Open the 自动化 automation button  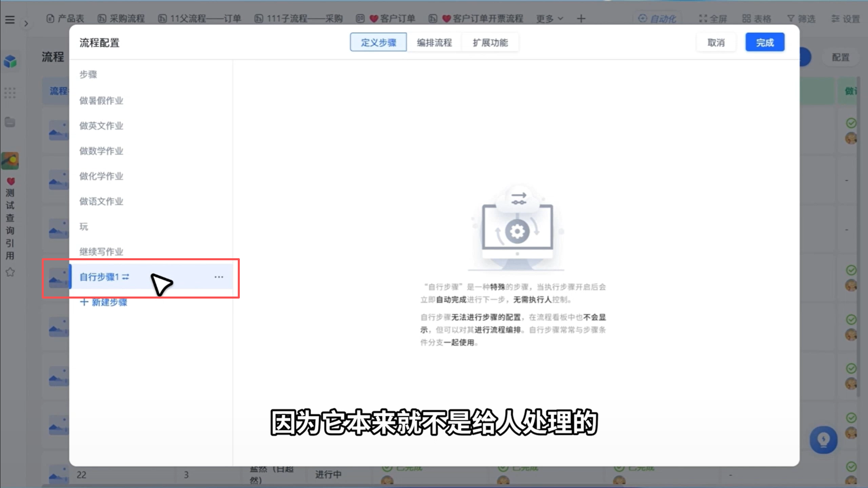tap(657, 19)
